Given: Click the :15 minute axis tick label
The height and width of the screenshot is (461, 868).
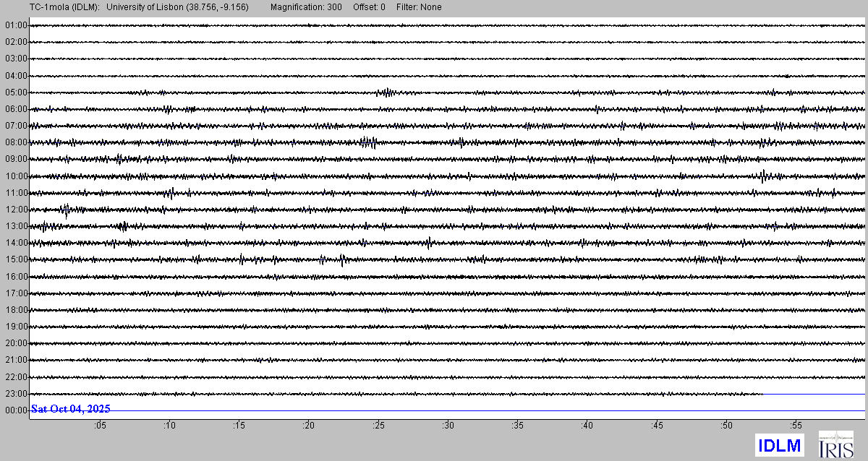Looking at the screenshot, I should (x=239, y=426).
